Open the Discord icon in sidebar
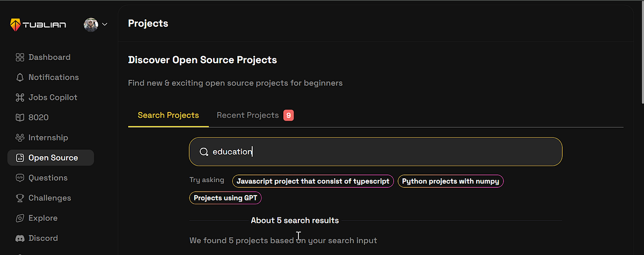Screen dimensions: 644x255 coord(20,238)
